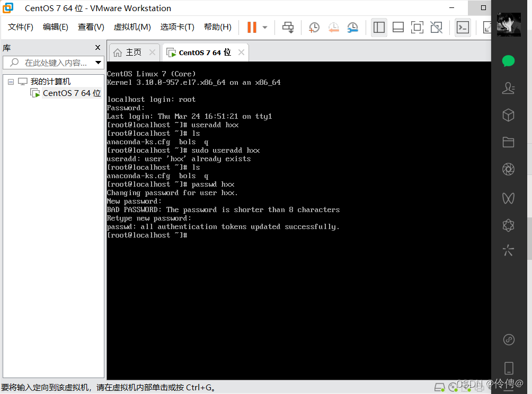Open the 文件(F) menu
The width and height of the screenshot is (532, 394).
[x=20, y=27]
